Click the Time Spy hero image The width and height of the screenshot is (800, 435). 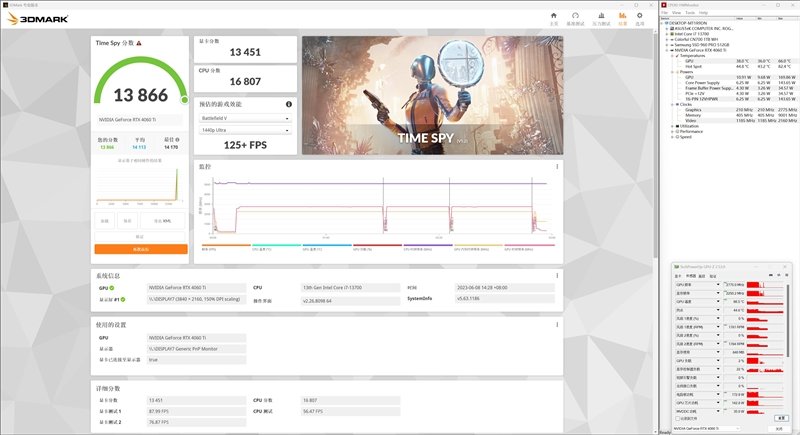tap(433, 95)
